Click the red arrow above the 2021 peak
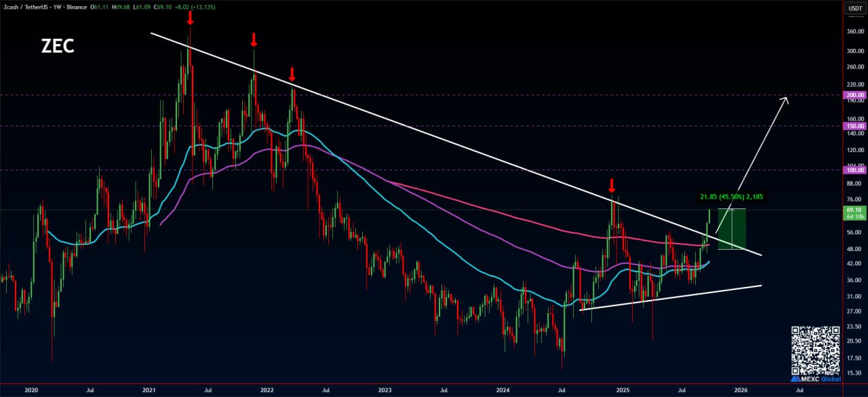 [x=190, y=17]
